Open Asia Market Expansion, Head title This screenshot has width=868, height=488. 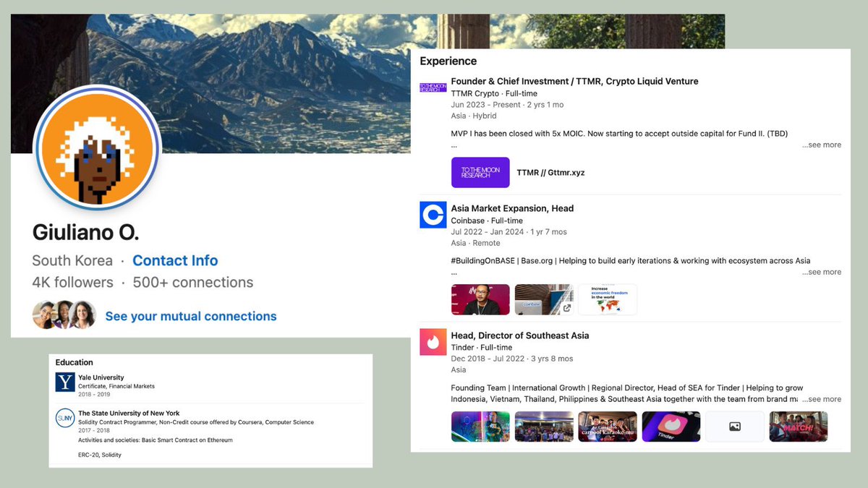tap(512, 208)
